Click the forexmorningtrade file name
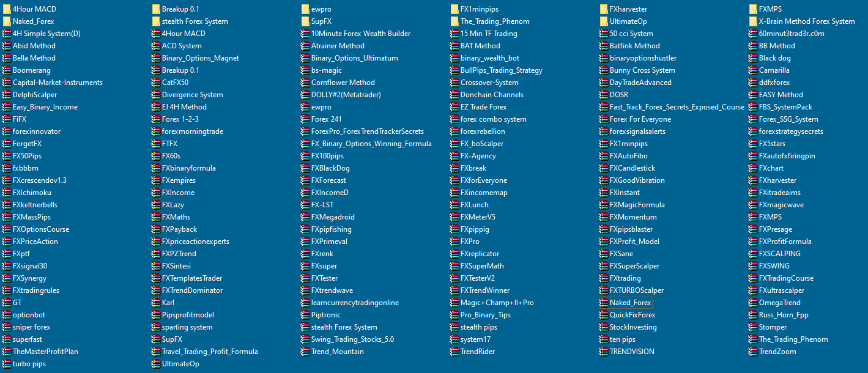Image resolution: width=868 pixels, height=373 pixels. pos(193,131)
